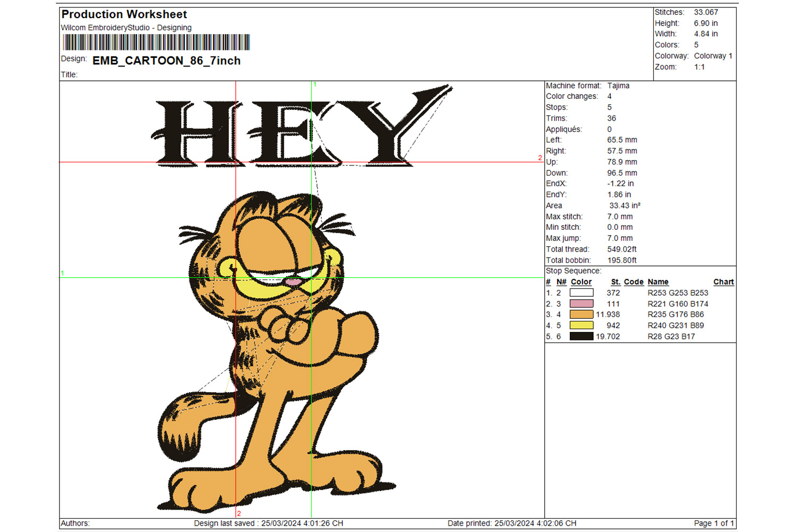Click thread name R235 G176 B86
This screenshot has width=799, height=532.
pos(676,314)
